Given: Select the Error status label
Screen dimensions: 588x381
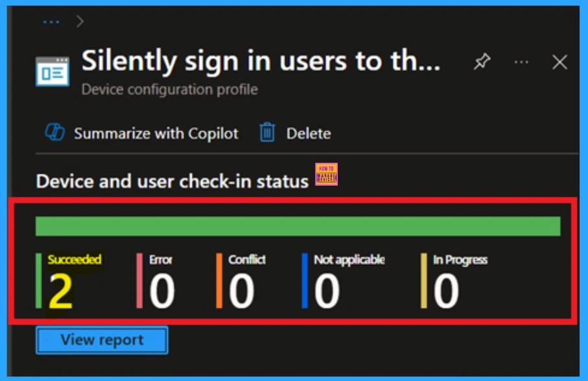Looking at the screenshot, I should (x=161, y=260).
